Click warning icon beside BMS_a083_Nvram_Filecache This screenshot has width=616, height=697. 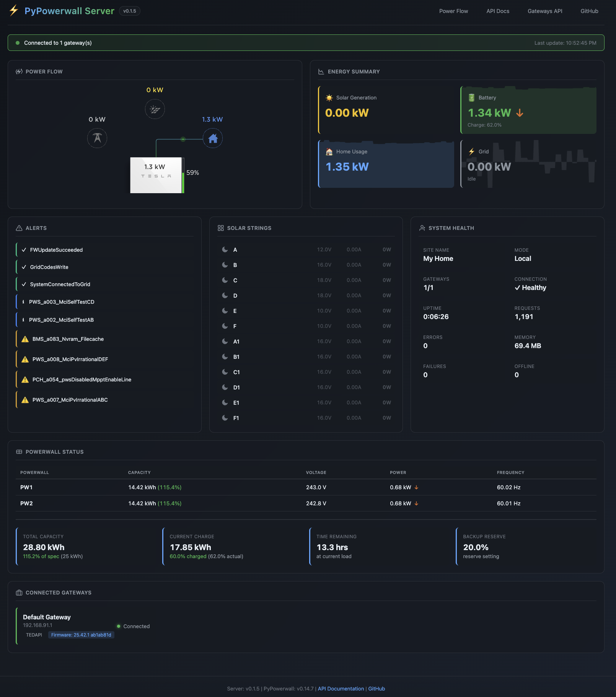[x=25, y=339]
